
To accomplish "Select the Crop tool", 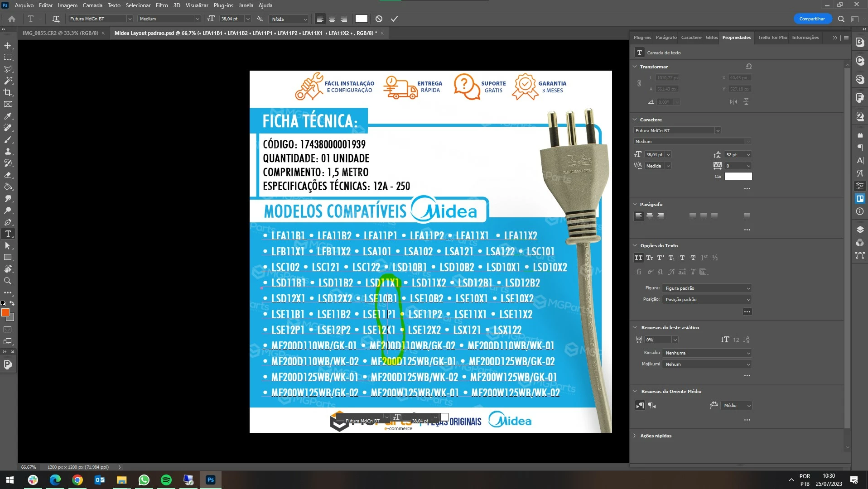I will click(x=8, y=92).
